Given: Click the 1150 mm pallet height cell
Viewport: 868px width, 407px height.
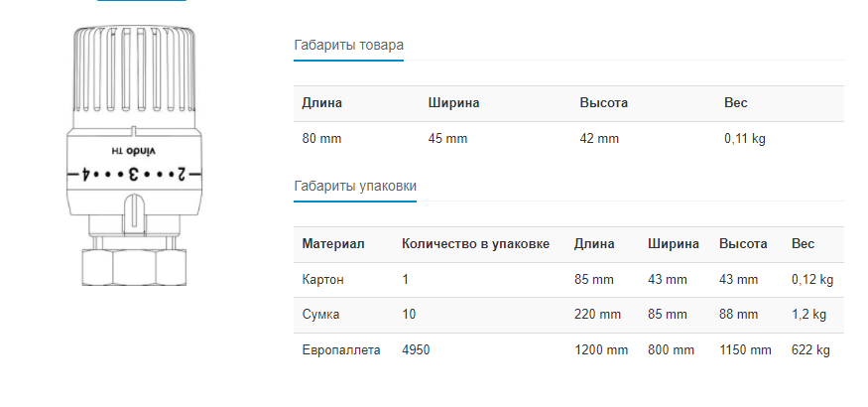Looking at the screenshot, I should (x=745, y=350).
